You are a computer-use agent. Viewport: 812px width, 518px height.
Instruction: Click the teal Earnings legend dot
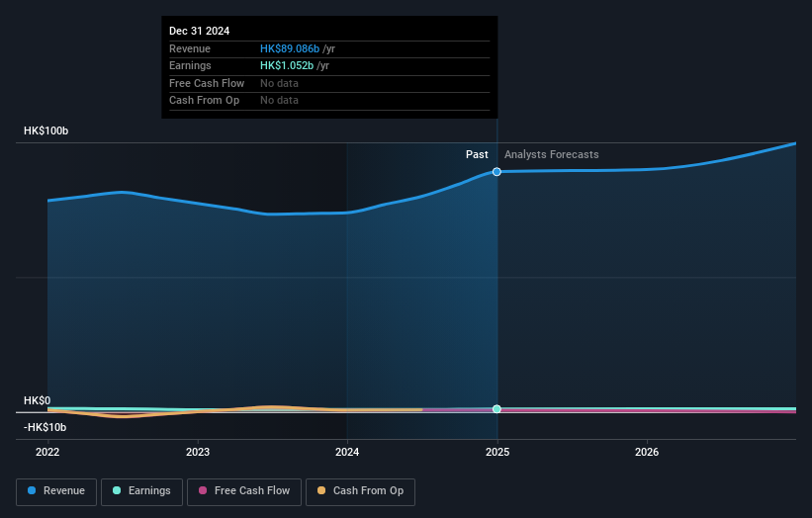[x=117, y=490]
